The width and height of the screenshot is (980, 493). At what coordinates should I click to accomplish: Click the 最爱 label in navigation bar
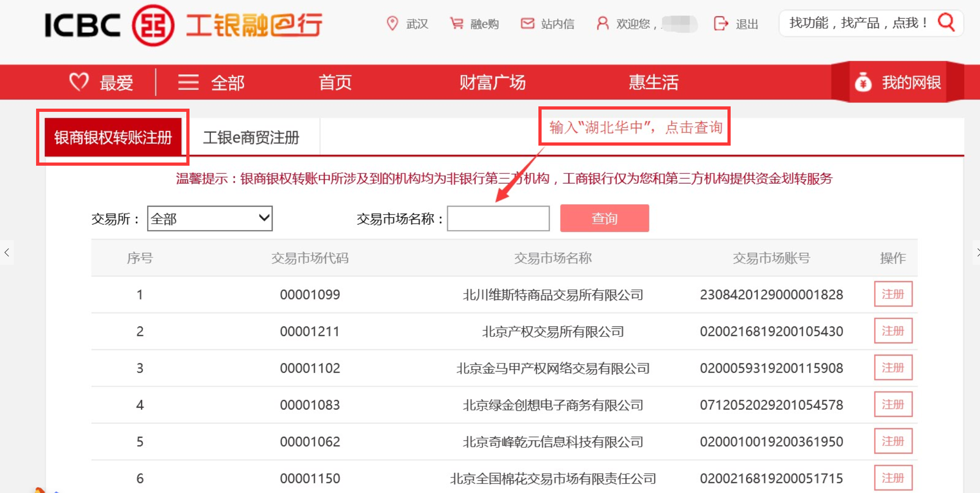point(116,83)
